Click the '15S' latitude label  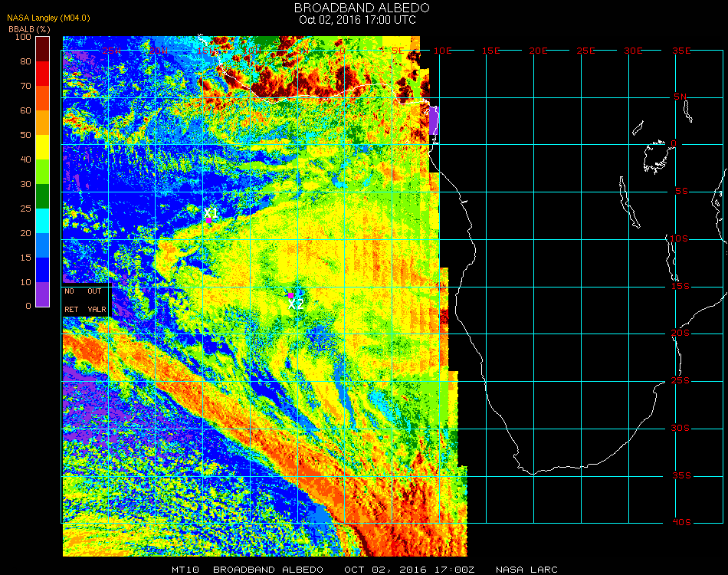[x=680, y=286]
